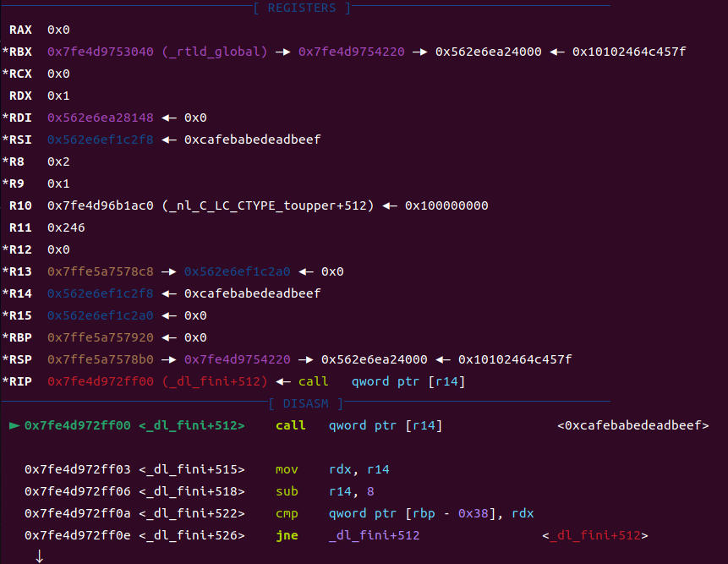Click the RBX value 0x7fe4d9753040
This screenshot has width=728, height=564.
101,52
